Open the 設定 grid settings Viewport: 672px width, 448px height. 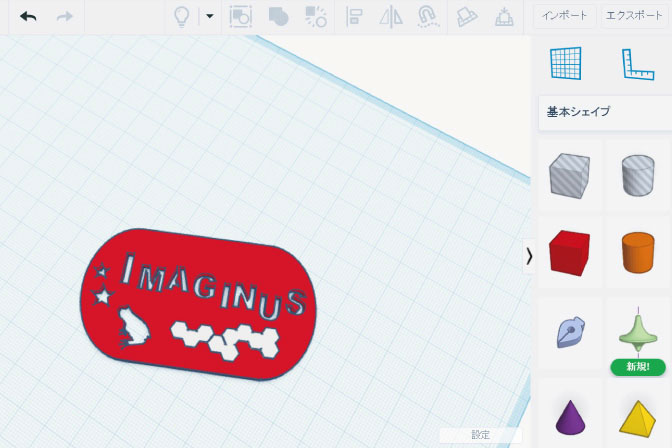[x=480, y=435]
